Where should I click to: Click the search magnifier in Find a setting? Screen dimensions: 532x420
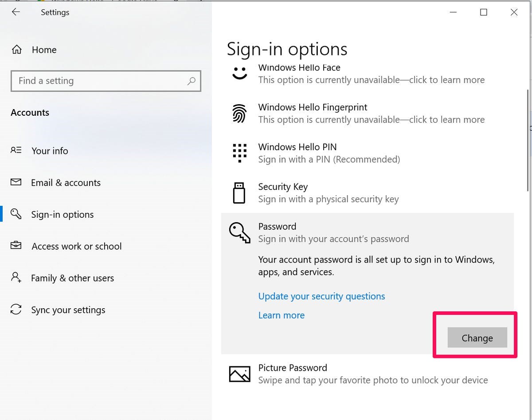point(191,81)
